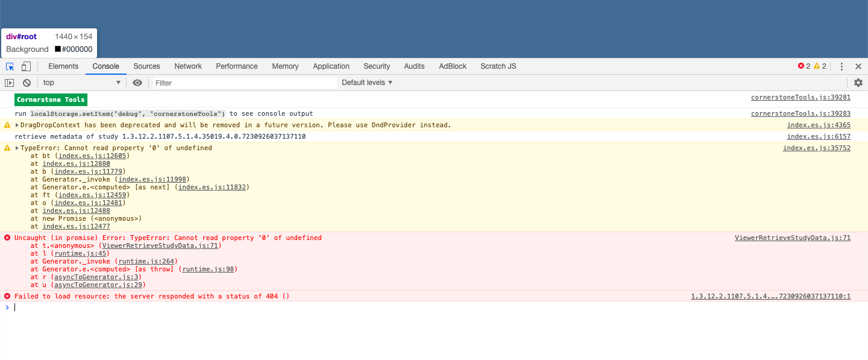
Task: Open cornerstoneTools.js:39281 source link
Action: pos(800,97)
